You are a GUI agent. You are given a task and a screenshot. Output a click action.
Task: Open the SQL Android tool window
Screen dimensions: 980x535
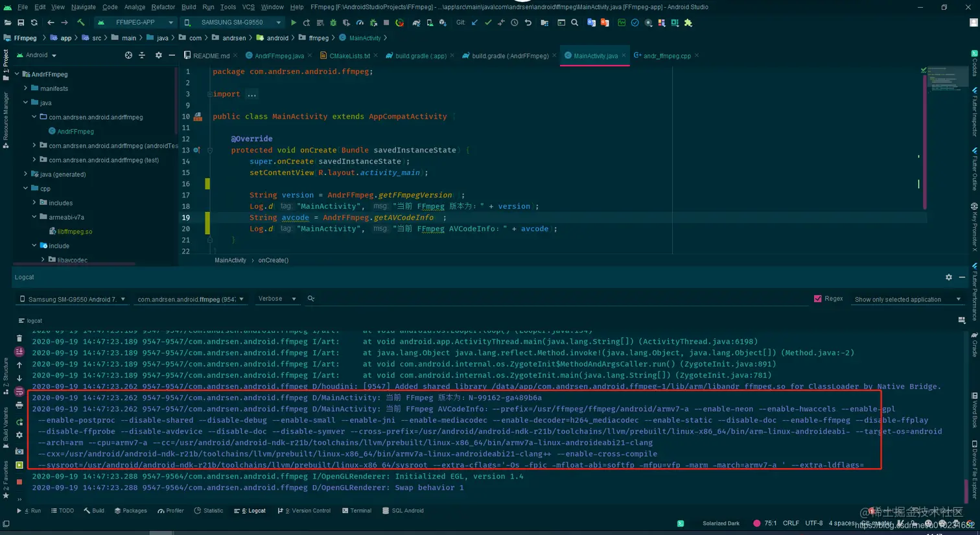403,511
